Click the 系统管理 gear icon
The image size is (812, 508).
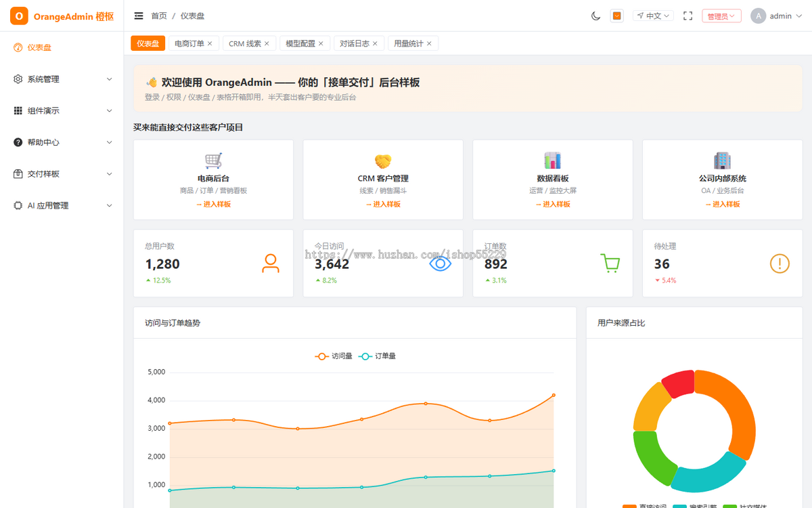tap(18, 79)
